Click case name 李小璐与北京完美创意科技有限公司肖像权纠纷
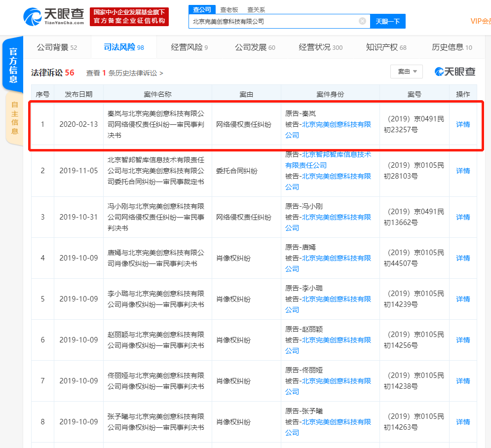The image size is (491, 448). point(156,299)
